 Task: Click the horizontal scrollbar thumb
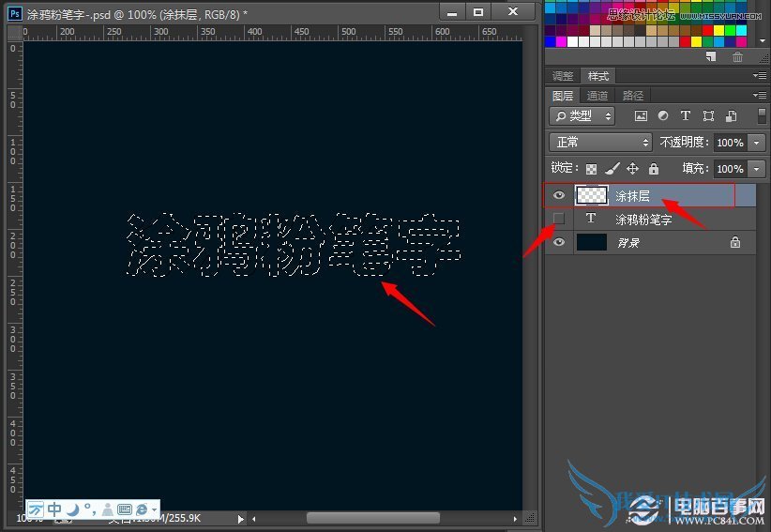[x=373, y=518]
